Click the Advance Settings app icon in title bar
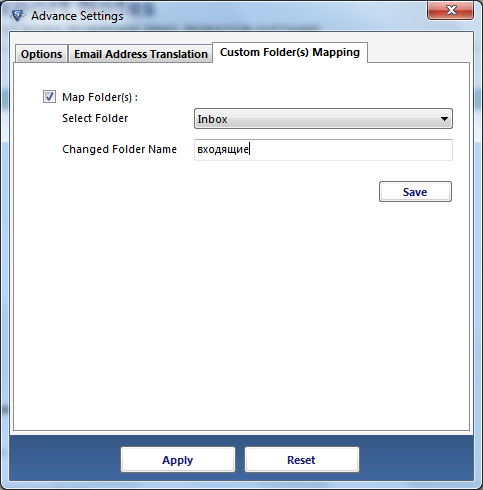Screen dimensions: 483x490 17,15
